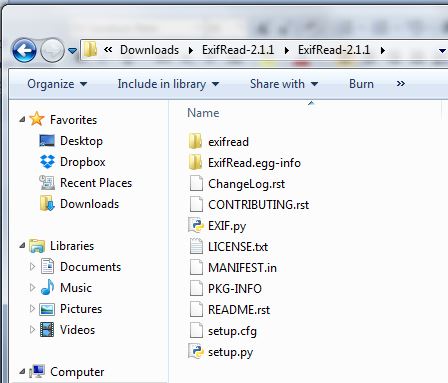
Task: Select Libraries in the navigation pane
Action: click(x=72, y=246)
